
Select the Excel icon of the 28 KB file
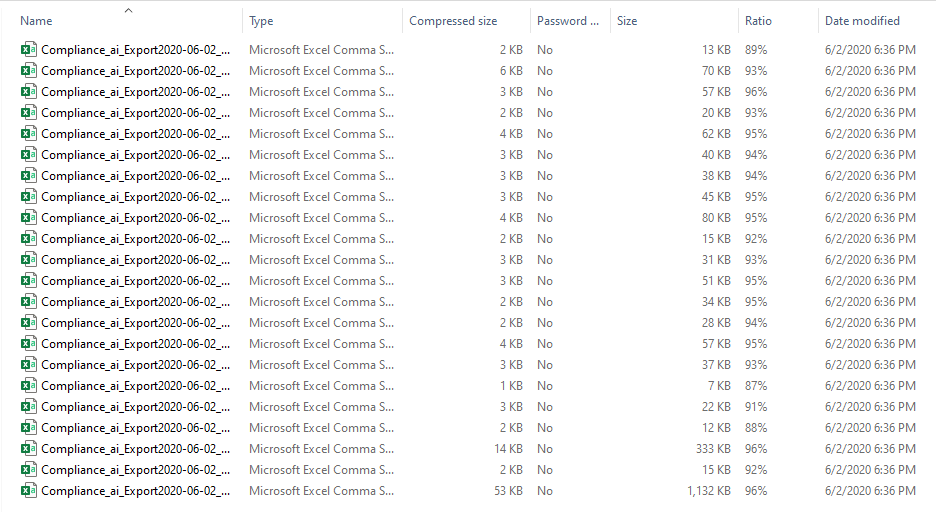coord(28,323)
